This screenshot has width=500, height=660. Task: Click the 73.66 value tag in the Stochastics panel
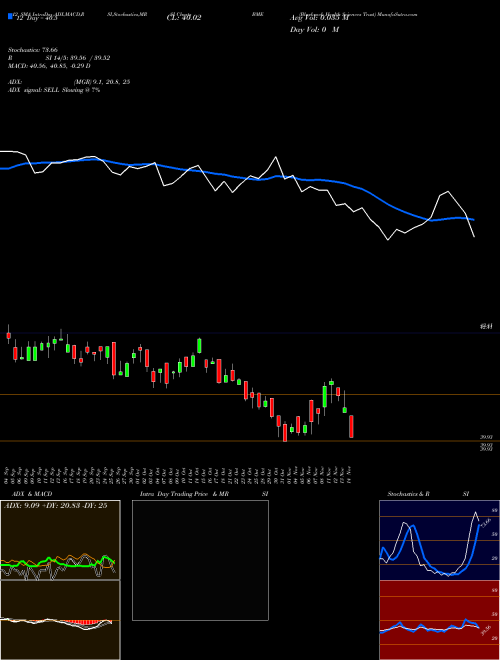[x=486, y=523]
